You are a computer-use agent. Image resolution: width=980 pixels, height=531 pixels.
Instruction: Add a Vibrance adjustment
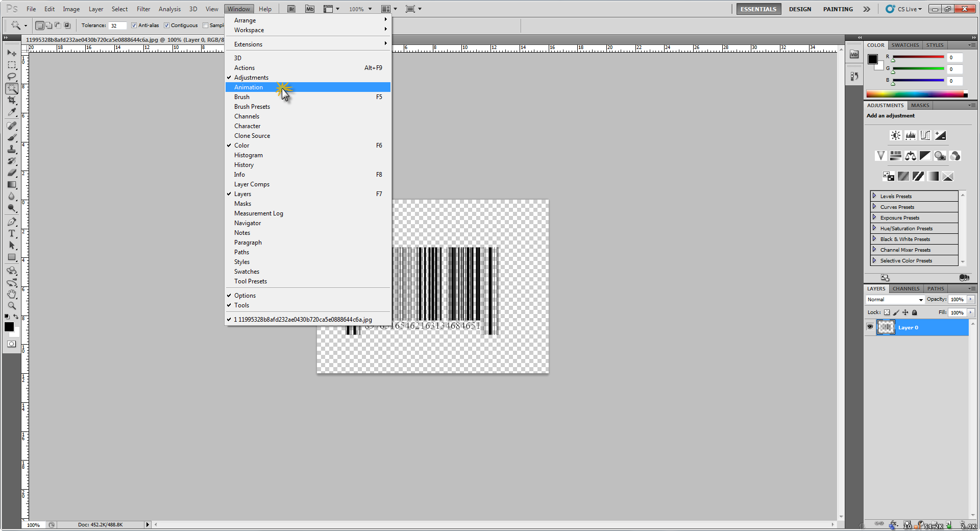[881, 156]
